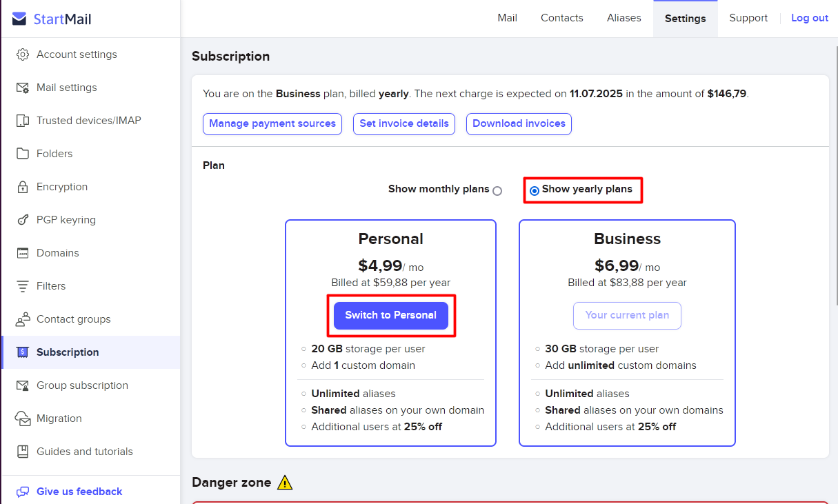Open the Migration page
Viewport: 838px width, 504px height.
[90, 419]
